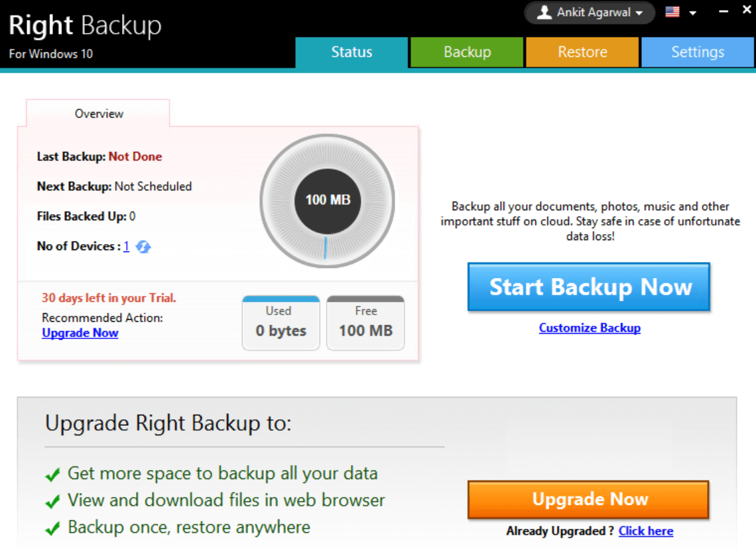Expand the language selector arrow
The image size is (756, 550).
point(692,13)
